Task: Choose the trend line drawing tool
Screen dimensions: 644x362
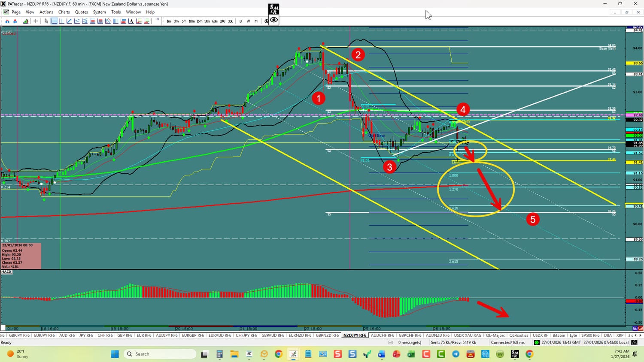Action: tap(69, 21)
